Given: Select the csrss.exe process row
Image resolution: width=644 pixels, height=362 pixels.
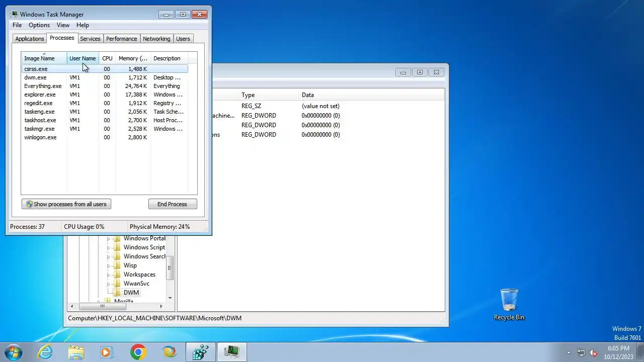Looking at the screenshot, I should click(x=105, y=69).
